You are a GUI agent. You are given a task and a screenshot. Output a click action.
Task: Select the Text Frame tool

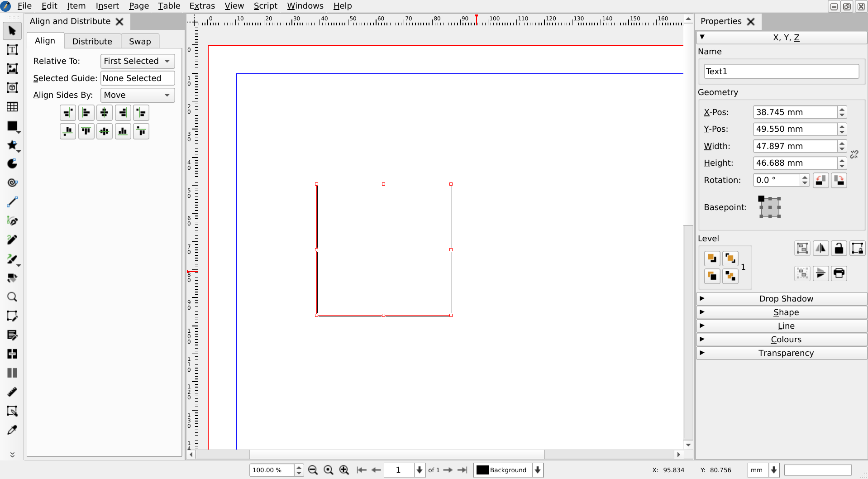click(x=12, y=50)
